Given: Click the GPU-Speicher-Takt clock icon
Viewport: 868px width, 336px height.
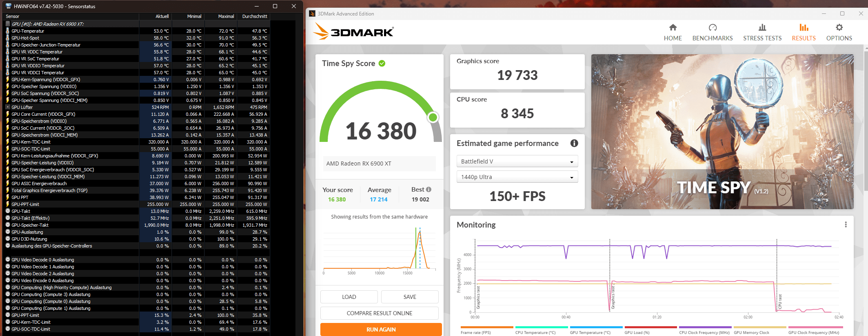Looking at the screenshot, I should click(x=7, y=225).
